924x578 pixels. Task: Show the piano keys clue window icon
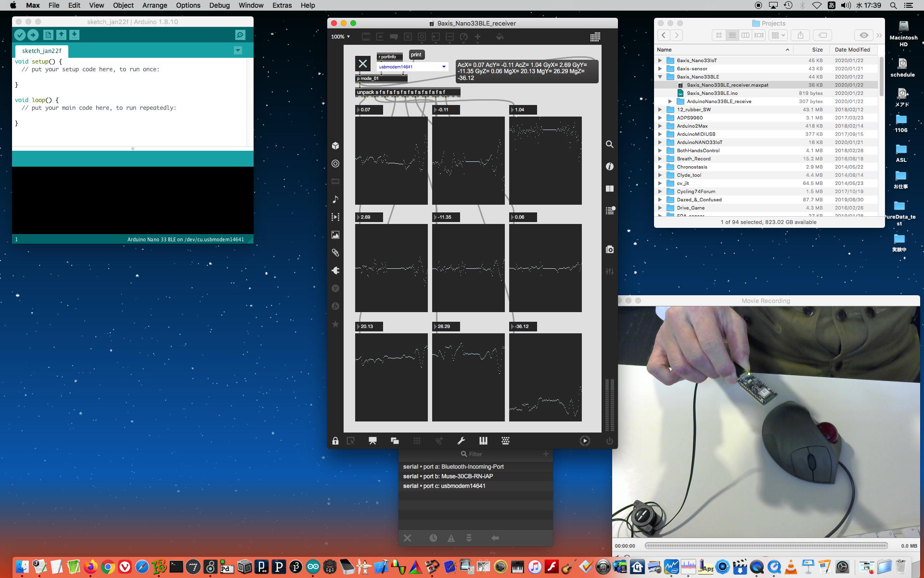pyautogui.click(x=483, y=441)
